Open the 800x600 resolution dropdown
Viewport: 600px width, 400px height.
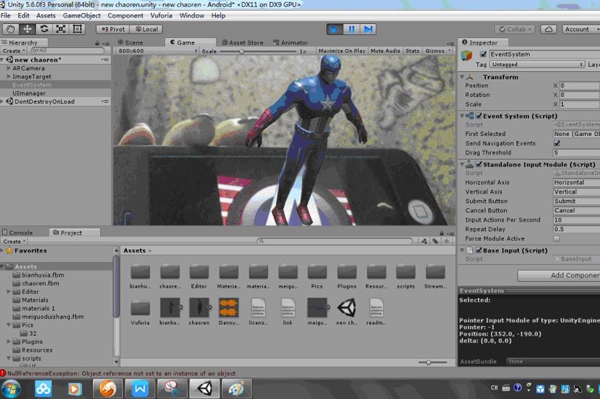157,51
